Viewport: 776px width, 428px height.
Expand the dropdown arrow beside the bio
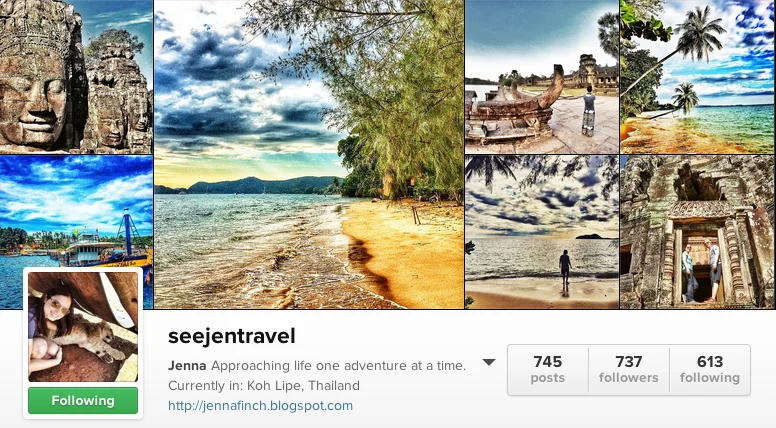click(x=488, y=362)
